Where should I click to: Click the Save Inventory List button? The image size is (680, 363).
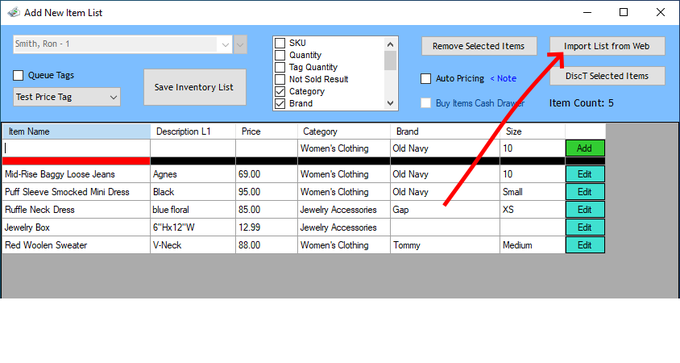point(195,87)
